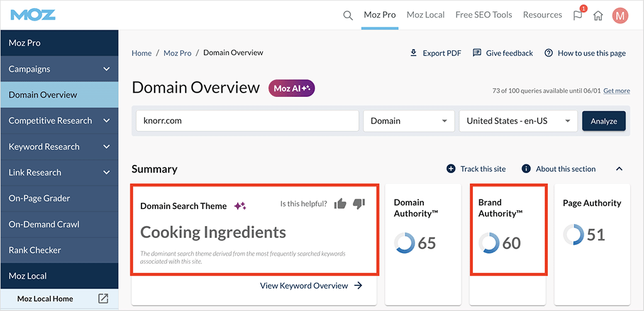Open Moz Local Home external link icon

(104, 298)
